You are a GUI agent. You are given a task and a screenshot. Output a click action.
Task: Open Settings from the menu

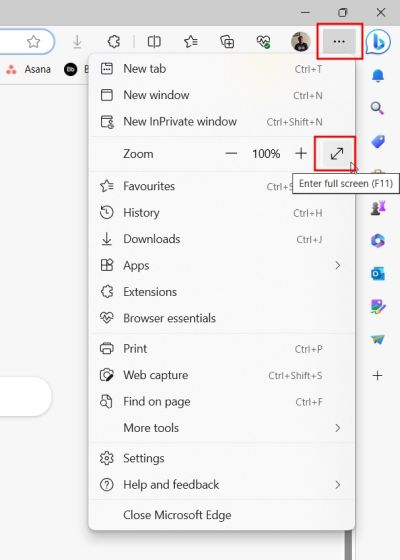[221, 458]
